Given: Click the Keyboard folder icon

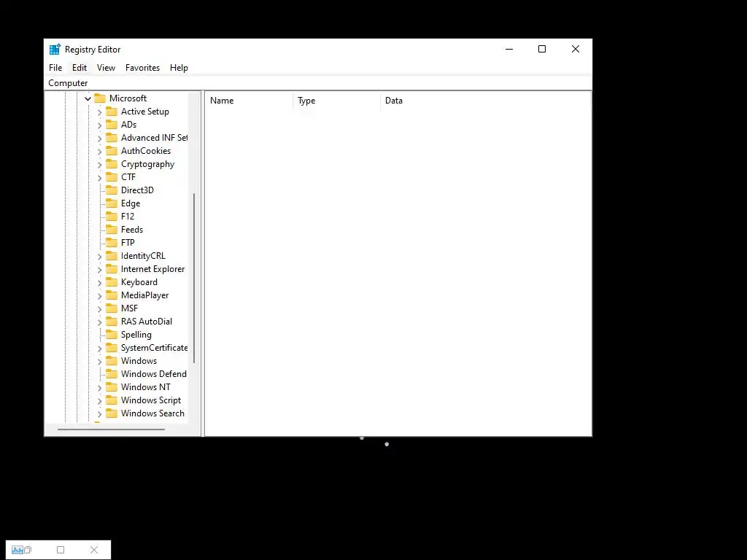Looking at the screenshot, I should click(112, 282).
